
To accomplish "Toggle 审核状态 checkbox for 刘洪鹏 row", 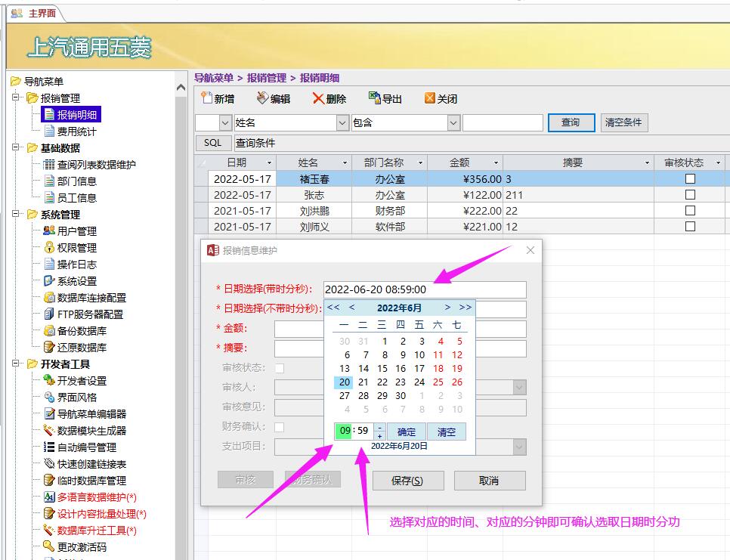I will [691, 210].
